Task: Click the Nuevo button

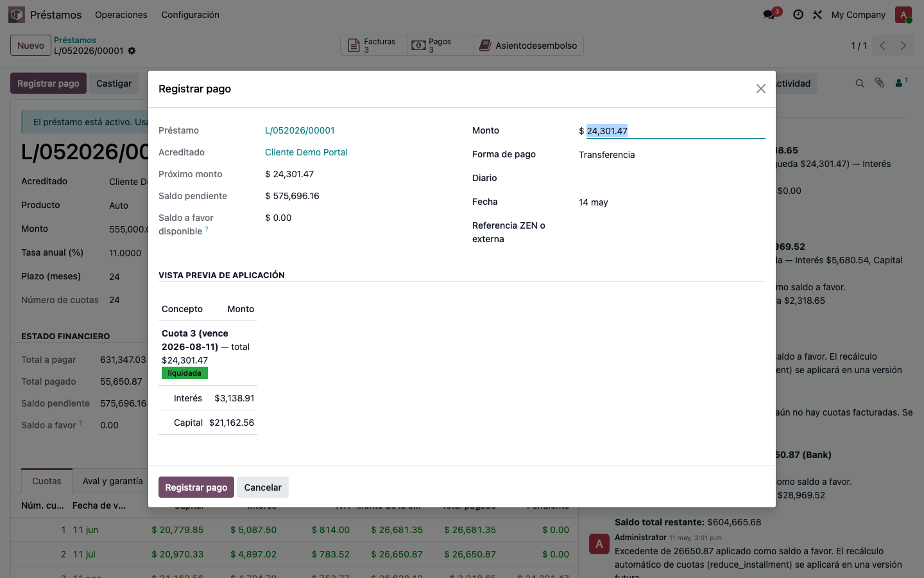Action: click(31, 46)
